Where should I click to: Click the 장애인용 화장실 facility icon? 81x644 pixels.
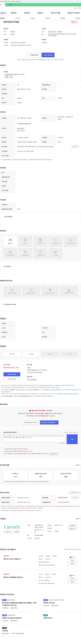click(50, 291)
